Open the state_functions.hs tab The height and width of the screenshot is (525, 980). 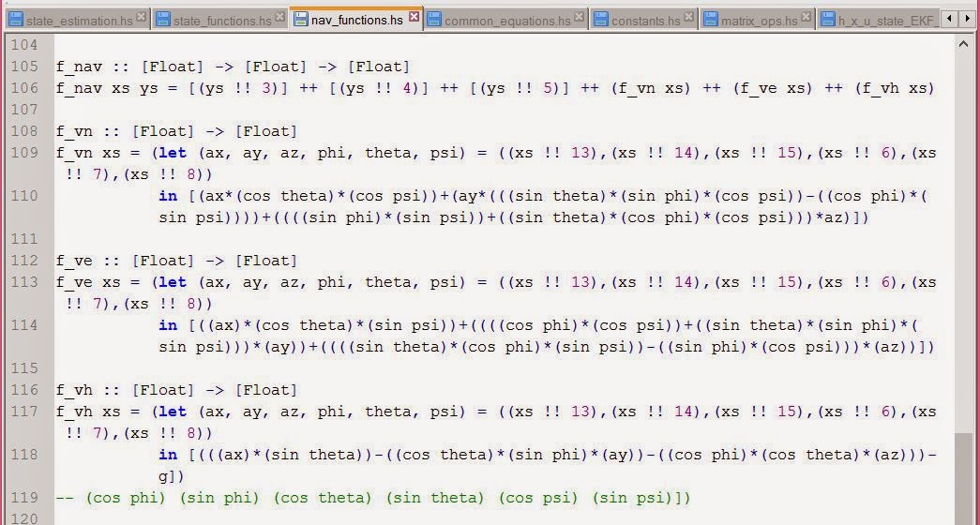220,20
